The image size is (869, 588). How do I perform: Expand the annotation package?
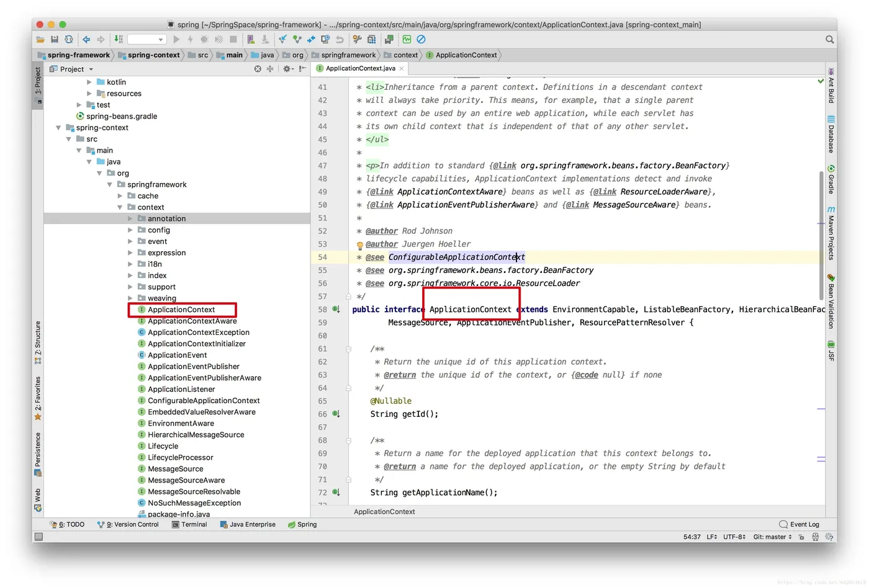point(130,218)
